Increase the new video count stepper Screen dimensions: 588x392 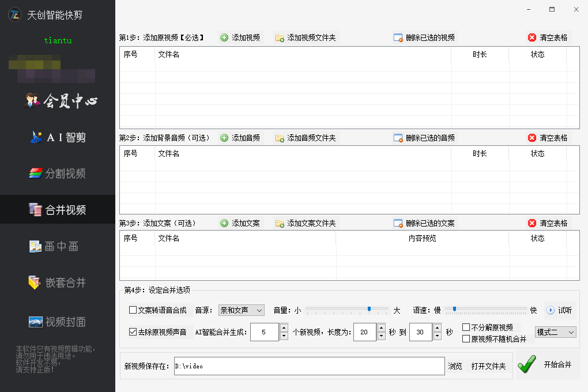(x=284, y=328)
